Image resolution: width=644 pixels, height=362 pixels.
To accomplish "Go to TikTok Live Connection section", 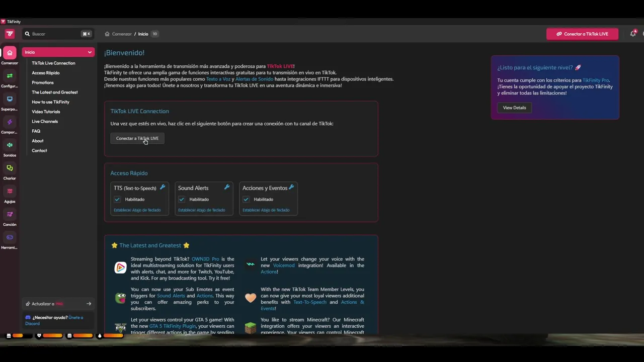I will pyautogui.click(x=53, y=63).
